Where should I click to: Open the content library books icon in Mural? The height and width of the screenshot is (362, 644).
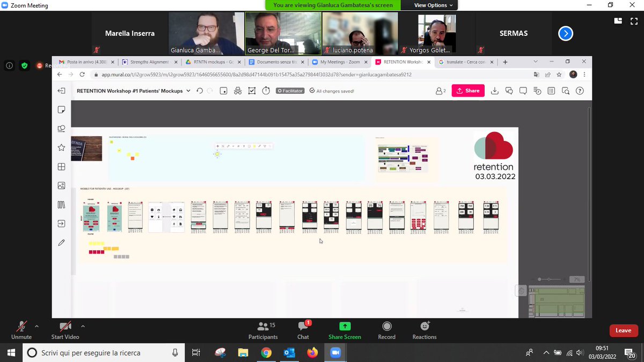pos(61,204)
